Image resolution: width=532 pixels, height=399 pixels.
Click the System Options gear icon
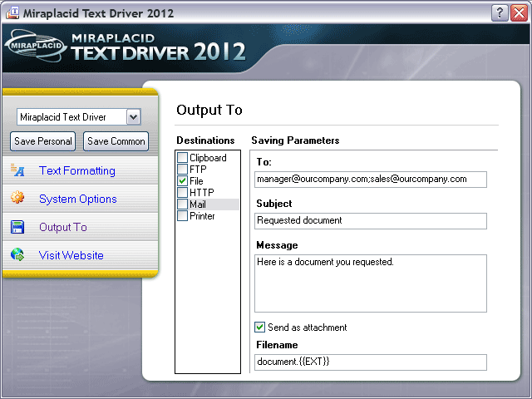[17, 197]
